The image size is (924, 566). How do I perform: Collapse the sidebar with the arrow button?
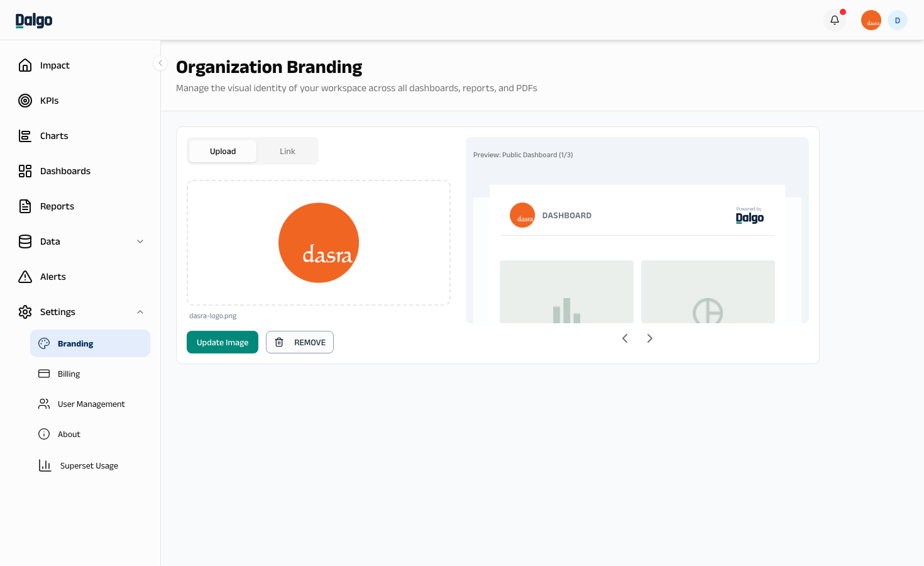[x=160, y=63]
